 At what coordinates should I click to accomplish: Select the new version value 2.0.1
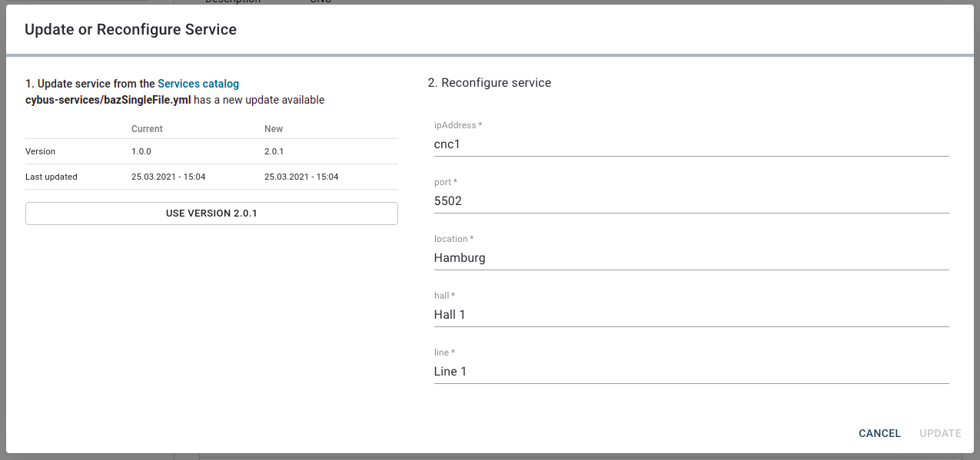pos(274,152)
